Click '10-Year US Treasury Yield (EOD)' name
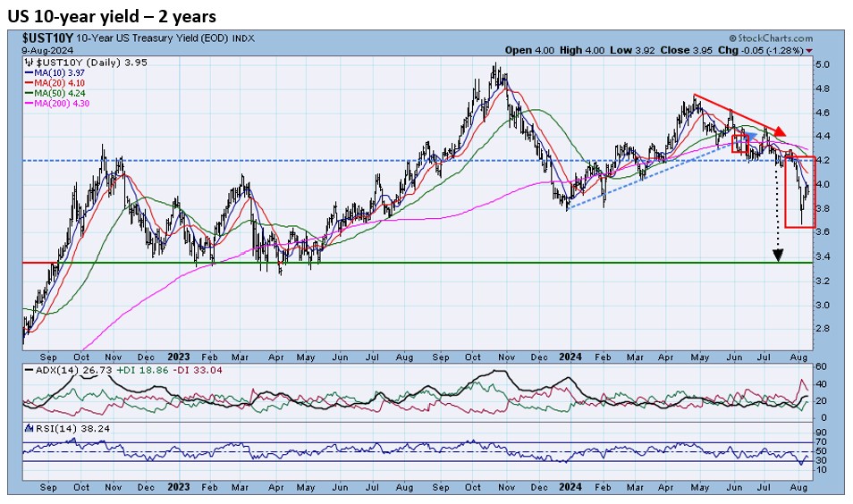 click(152, 38)
